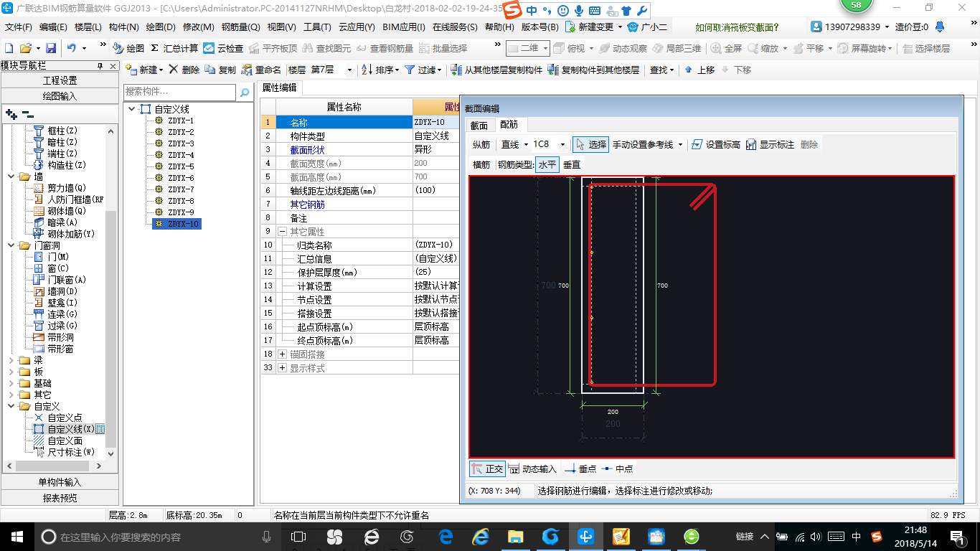Open the 新建 dropdown

[143, 70]
